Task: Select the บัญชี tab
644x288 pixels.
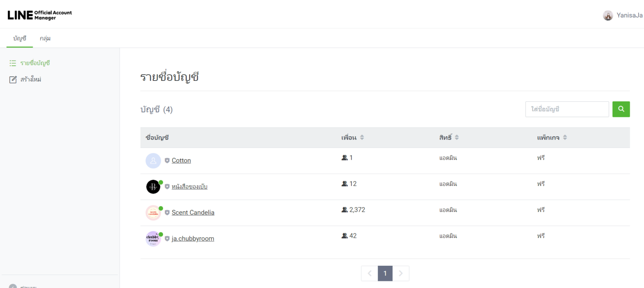Action: (x=20, y=38)
